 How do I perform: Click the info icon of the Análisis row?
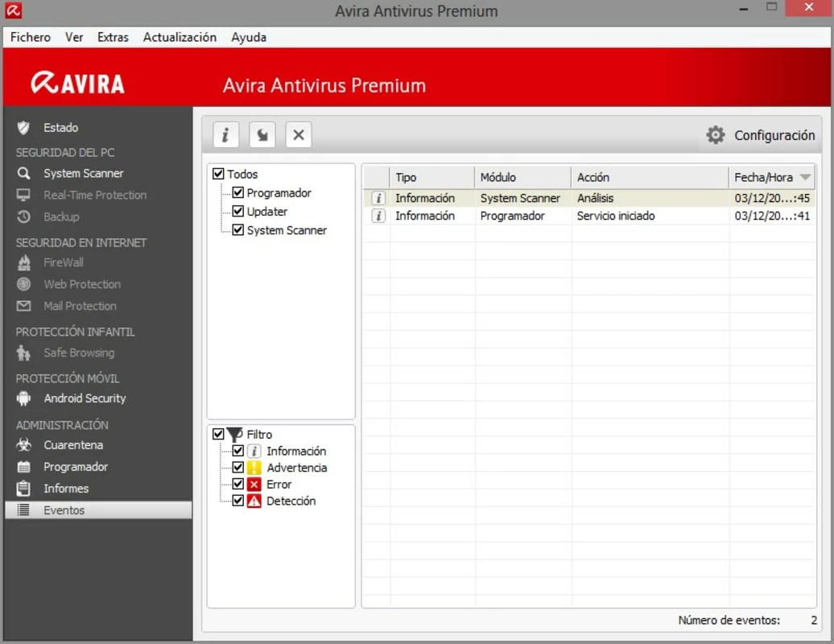(378, 198)
